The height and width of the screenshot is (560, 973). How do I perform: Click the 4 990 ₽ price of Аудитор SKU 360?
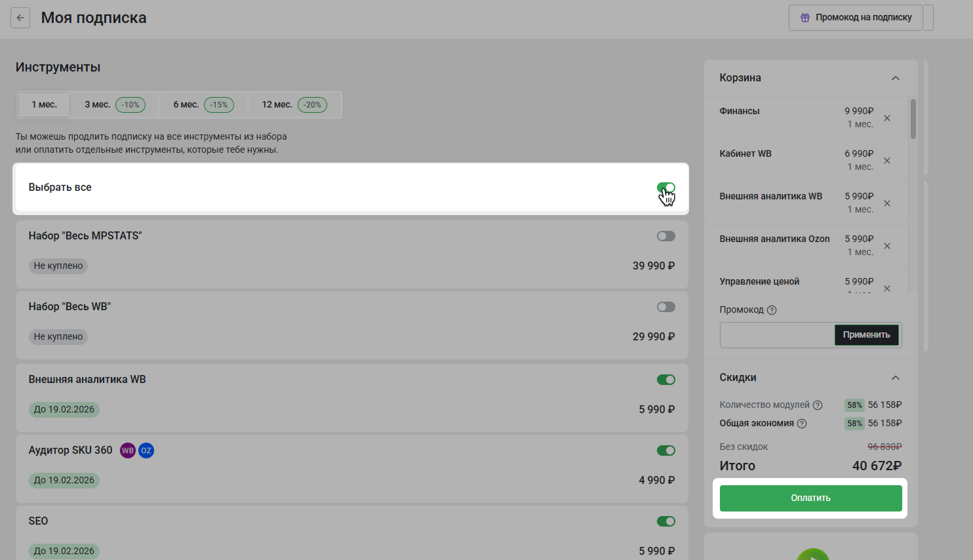pyautogui.click(x=656, y=480)
